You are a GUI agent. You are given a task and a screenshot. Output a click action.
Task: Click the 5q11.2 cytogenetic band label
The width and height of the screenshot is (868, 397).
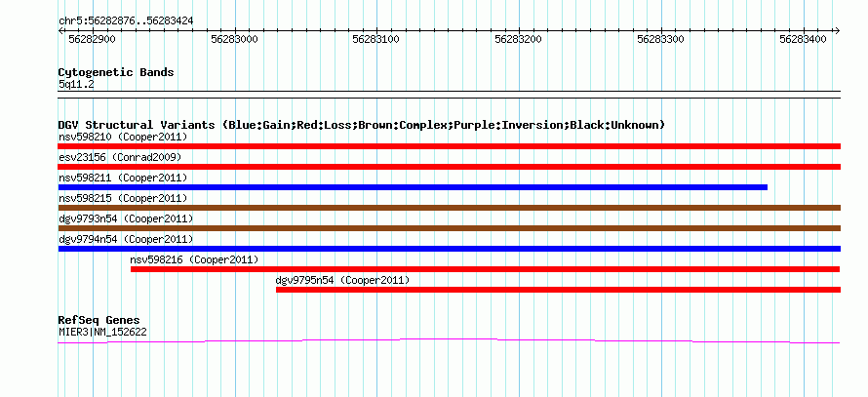[74, 85]
